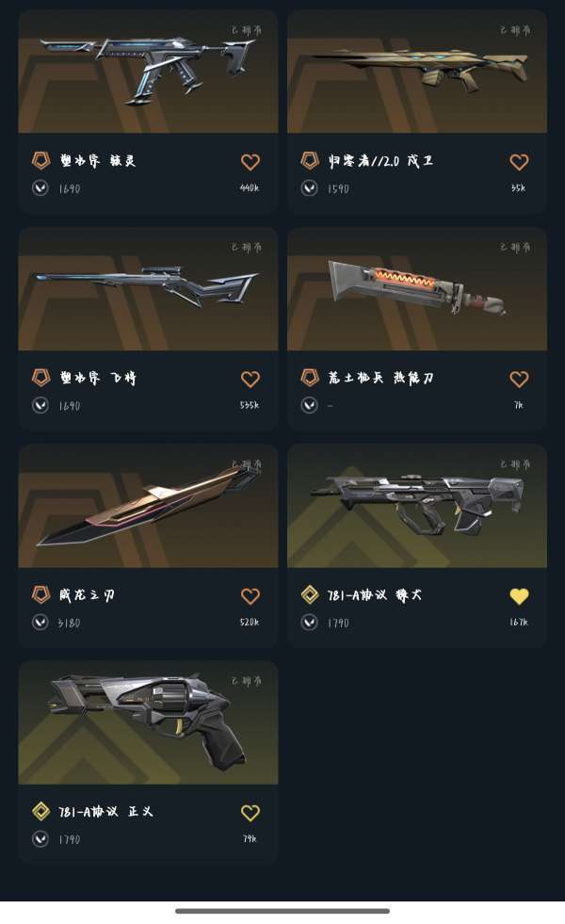
Task: Click the orange tier badge of 归客者//2.0
Action: coord(310,160)
